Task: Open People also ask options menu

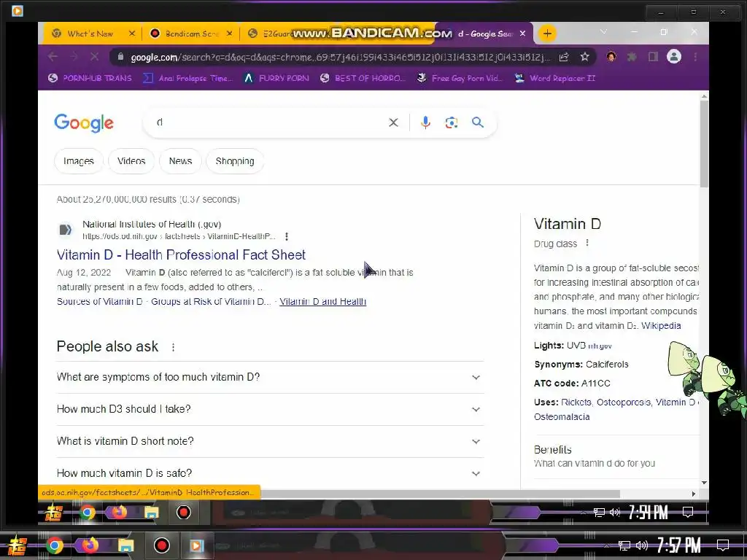Action: coord(173,347)
